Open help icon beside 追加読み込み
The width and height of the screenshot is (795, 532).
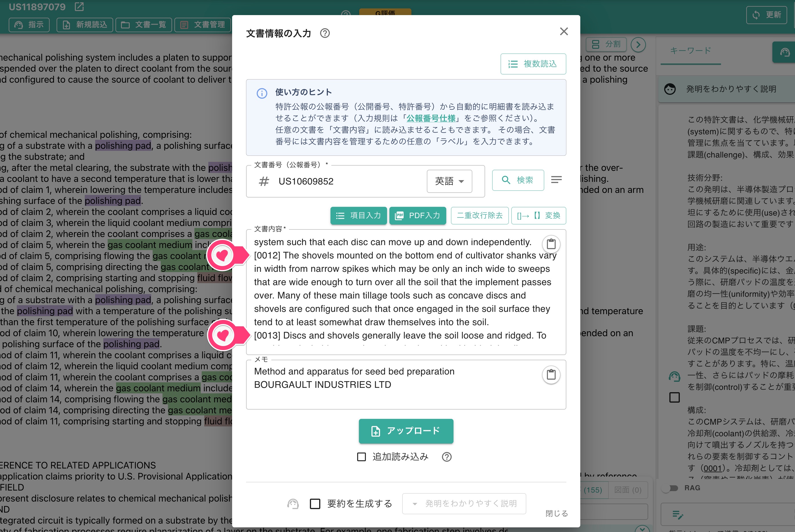point(447,457)
